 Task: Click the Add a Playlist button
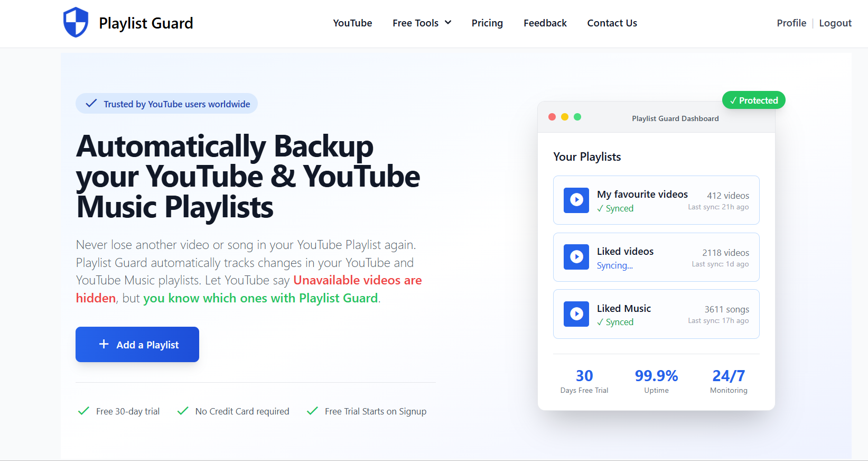(x=137, y=344)
